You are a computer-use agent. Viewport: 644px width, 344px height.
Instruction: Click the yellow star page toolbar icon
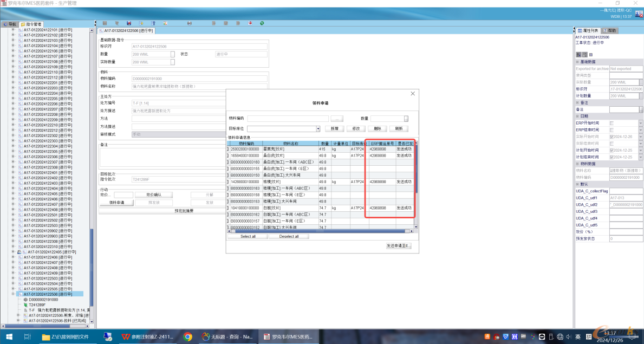pos(141,23)
